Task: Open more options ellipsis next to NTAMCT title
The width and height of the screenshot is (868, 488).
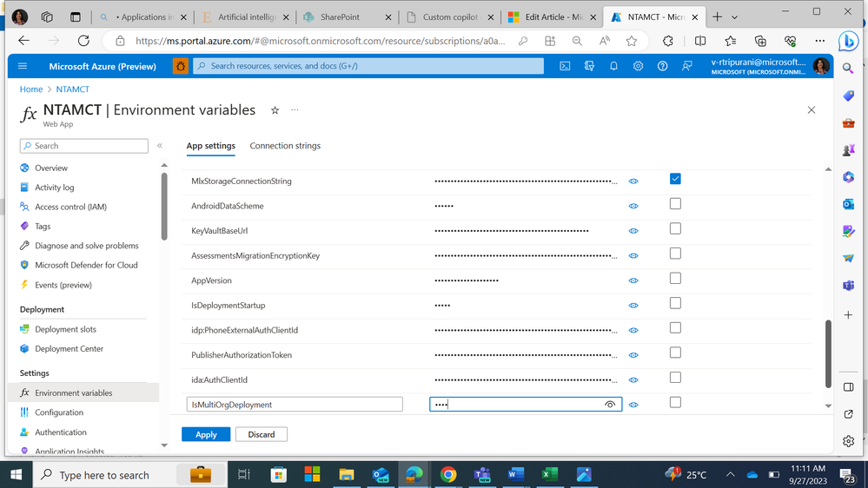Action: pyautogui.click(x=295, y=110)
